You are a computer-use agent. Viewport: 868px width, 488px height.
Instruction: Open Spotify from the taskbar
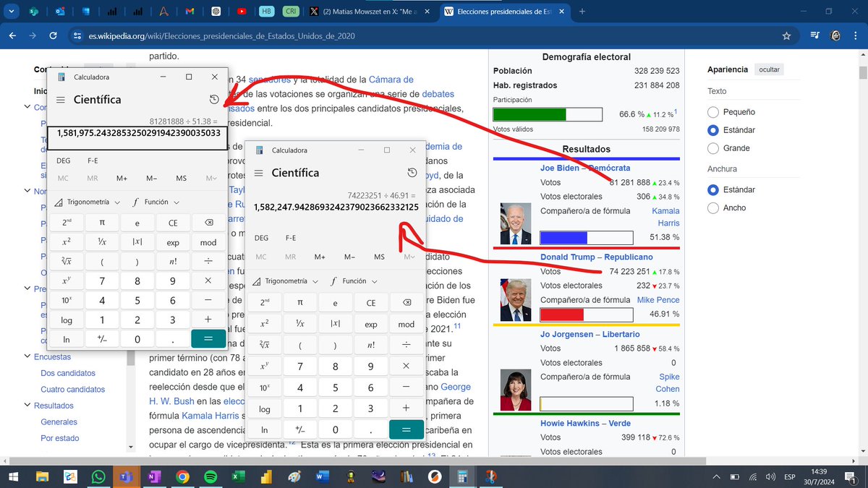click(210, 476)
